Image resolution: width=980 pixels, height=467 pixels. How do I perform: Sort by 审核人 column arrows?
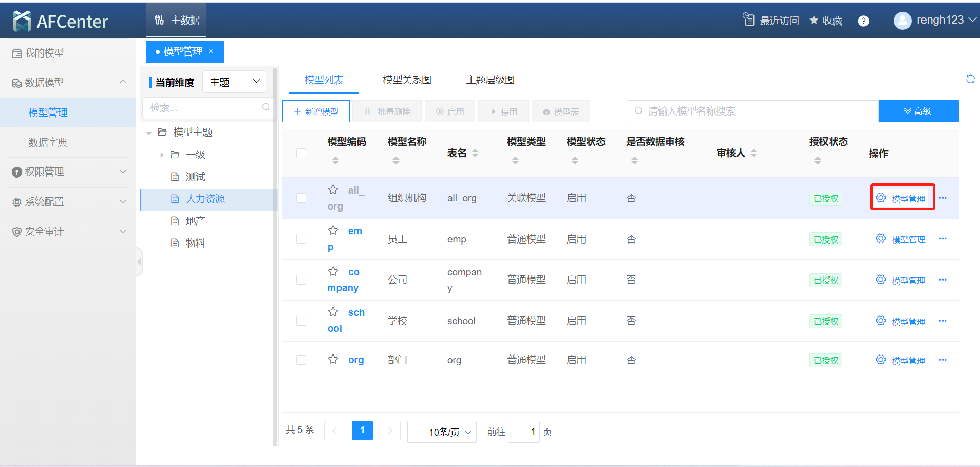click(753, 153)
